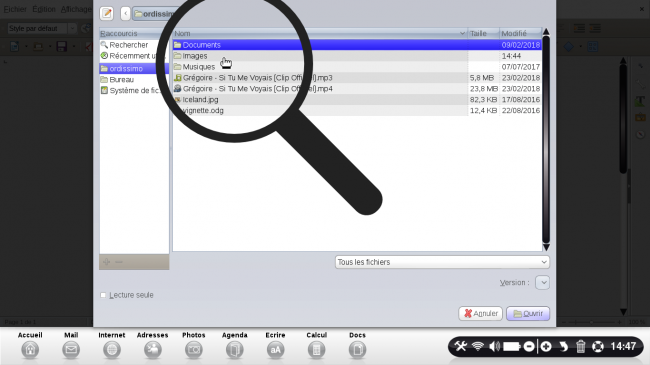
Task: Click the speaker volume icon
Action: 494,346
